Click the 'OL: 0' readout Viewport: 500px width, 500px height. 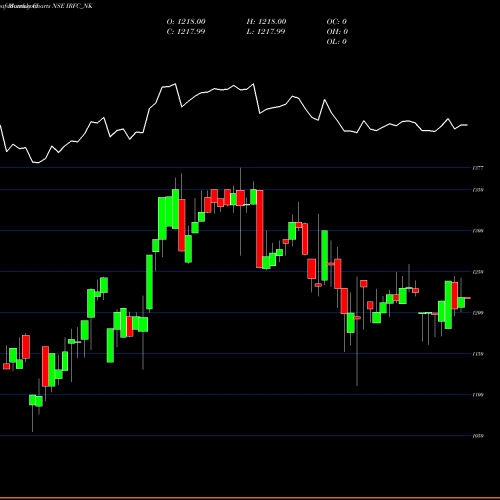[337, 42]
